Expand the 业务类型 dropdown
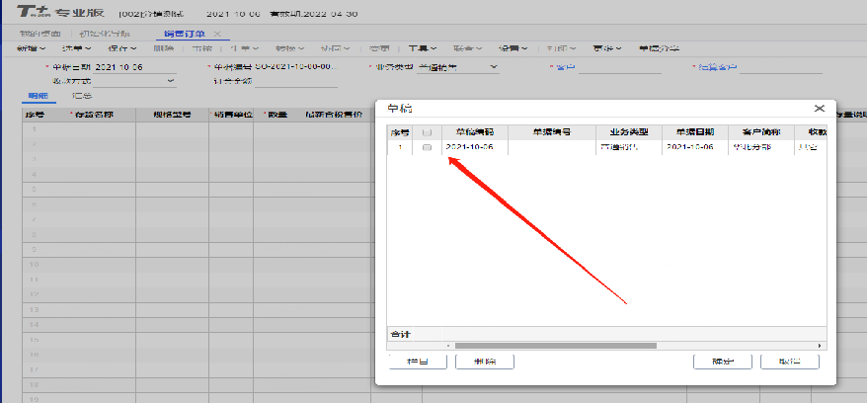Screen dimensions: 868x404 (494, 67)
